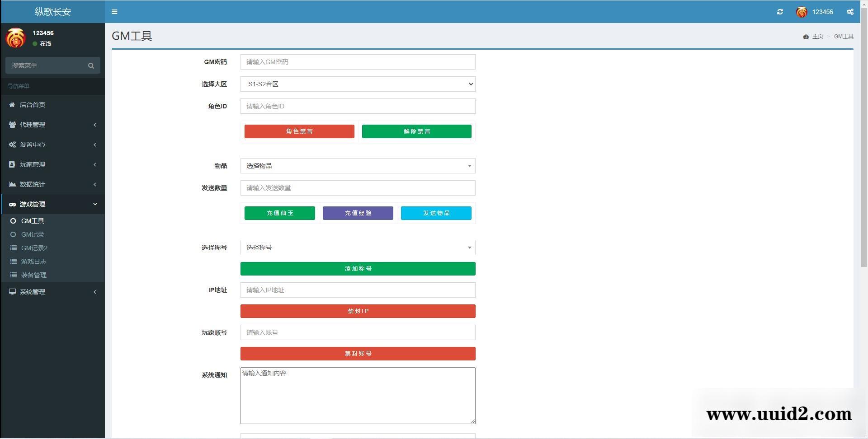Click the 充值仙玉 green button
Screen dimensions: 868x439
tap(279, 213)
